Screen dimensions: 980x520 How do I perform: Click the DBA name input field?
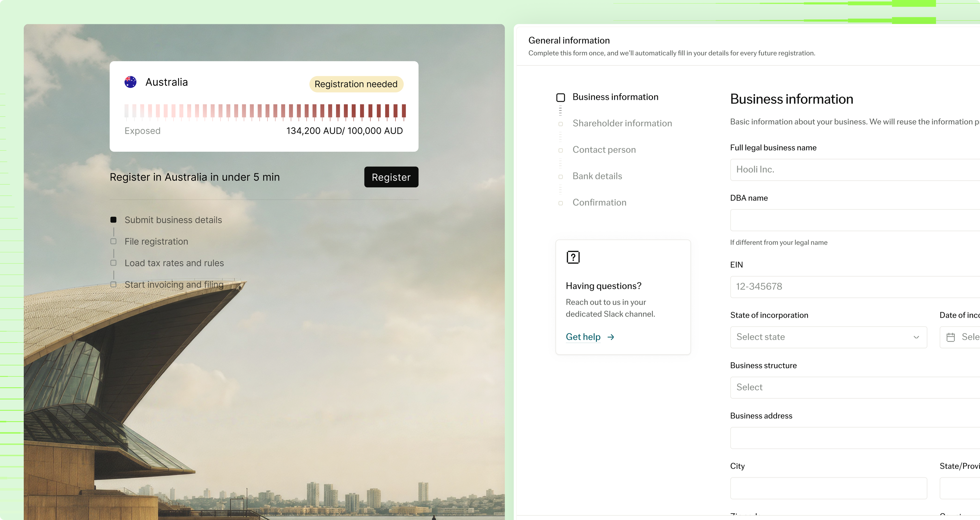coord(855,220)
